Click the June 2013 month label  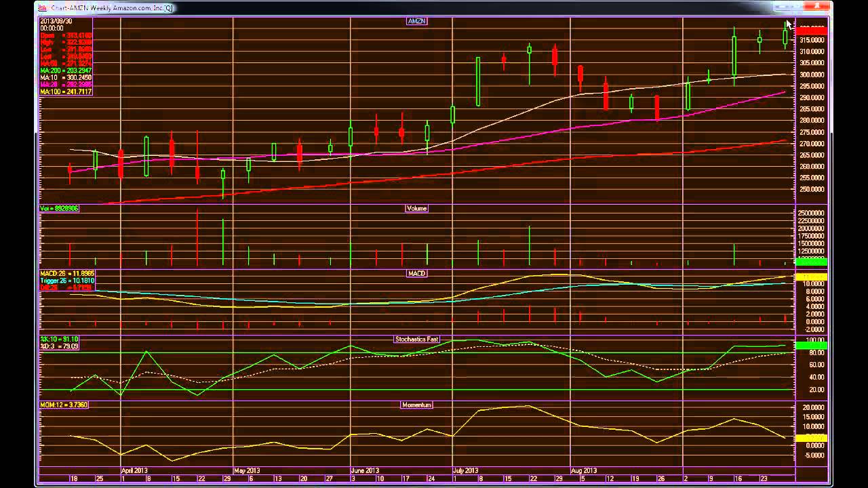tap(364, 470)
